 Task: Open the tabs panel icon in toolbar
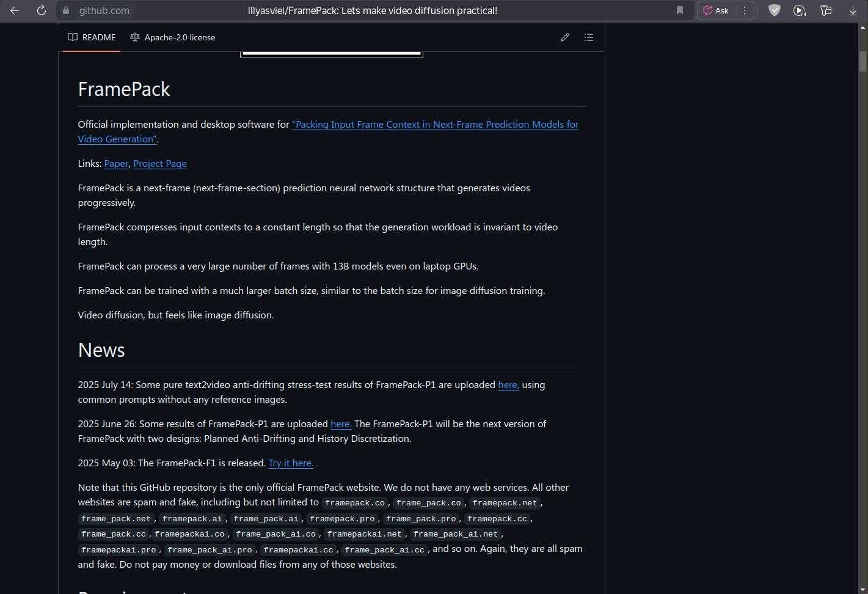pos(826,10)
